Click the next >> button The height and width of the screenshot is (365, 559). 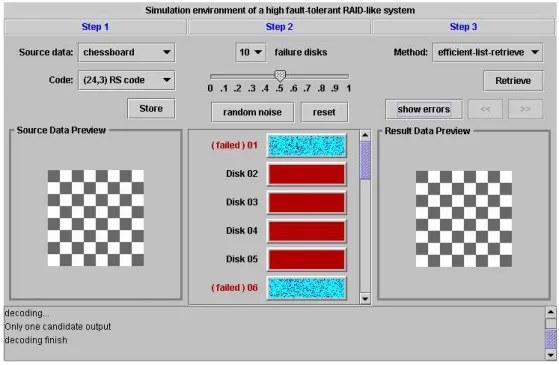(525, 109)
